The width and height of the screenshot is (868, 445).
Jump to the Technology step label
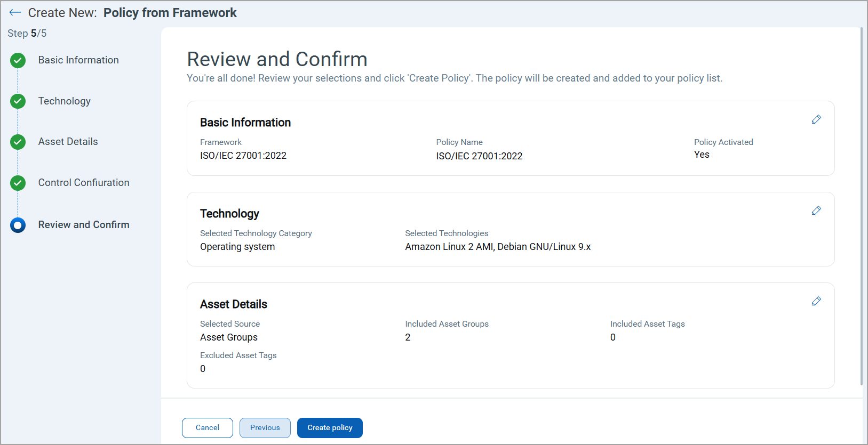coord(64,101)
